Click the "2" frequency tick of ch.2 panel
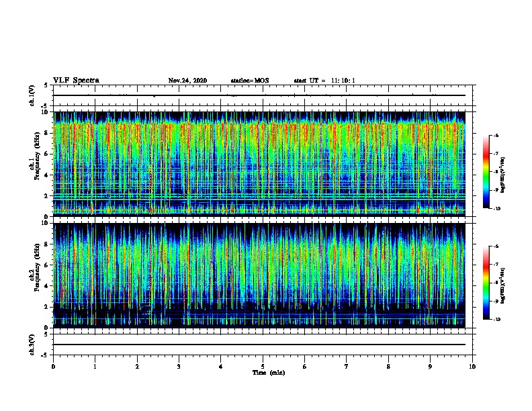 coord(47,307)
